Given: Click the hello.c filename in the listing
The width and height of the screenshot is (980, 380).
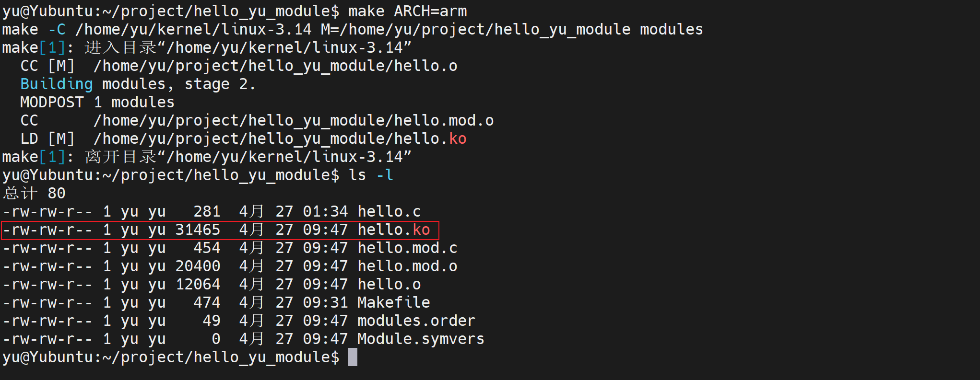Looking at the screenshot, I should [x=389, y=212].
